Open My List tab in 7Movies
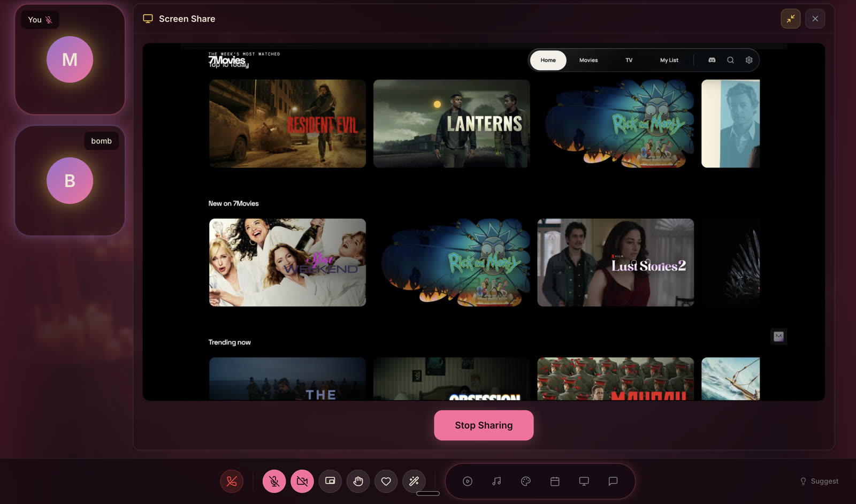 tap(669, 60)
